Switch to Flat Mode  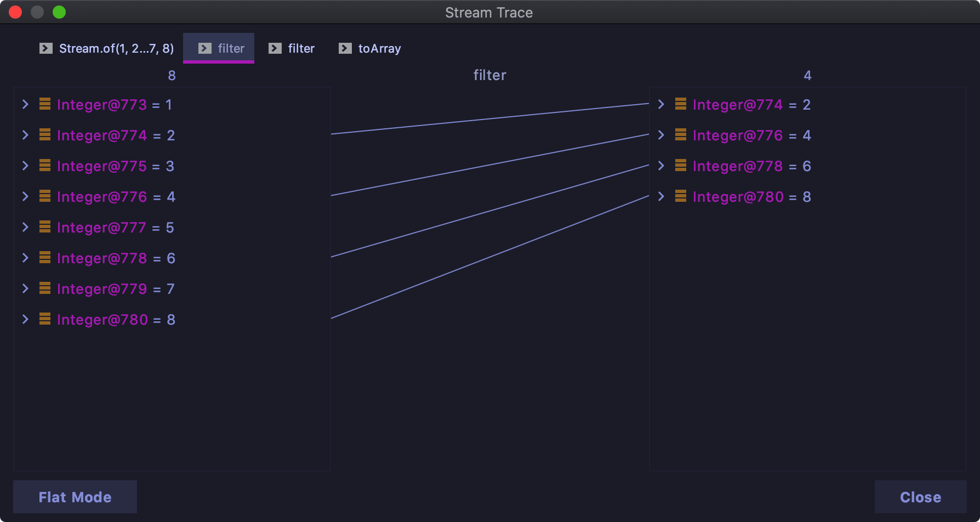point(75,497)
